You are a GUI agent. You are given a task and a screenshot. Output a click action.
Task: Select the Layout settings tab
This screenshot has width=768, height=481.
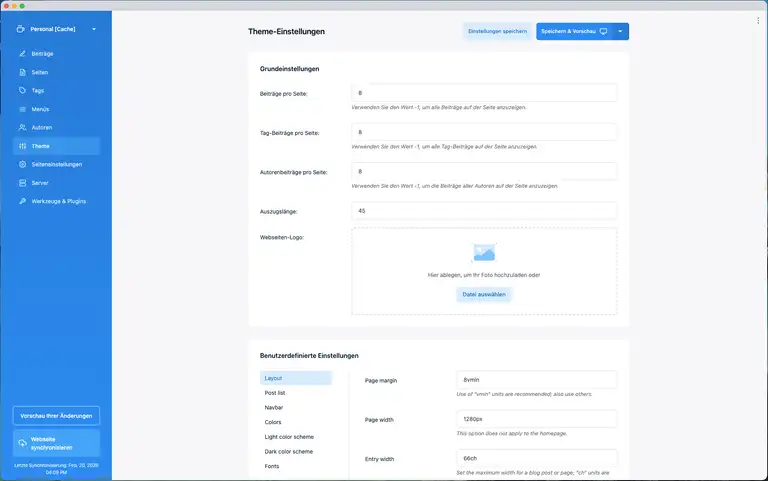tap(296, 378)
